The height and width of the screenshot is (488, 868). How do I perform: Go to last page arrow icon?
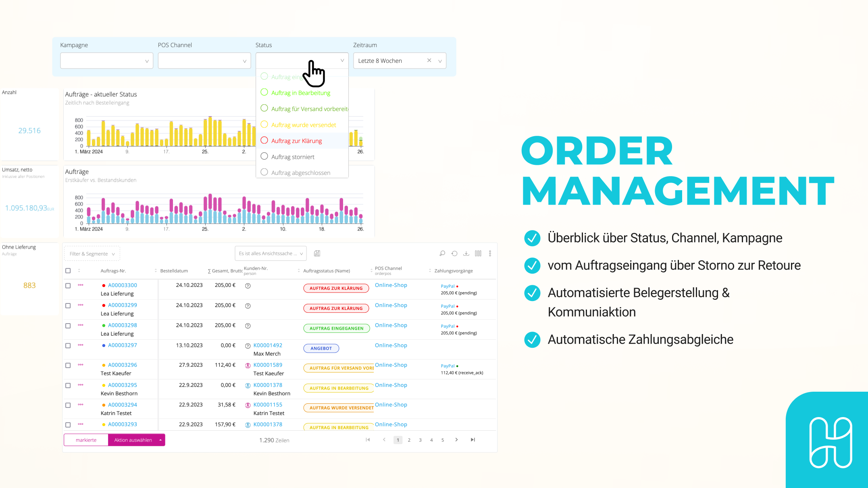[x=473, y=440]
